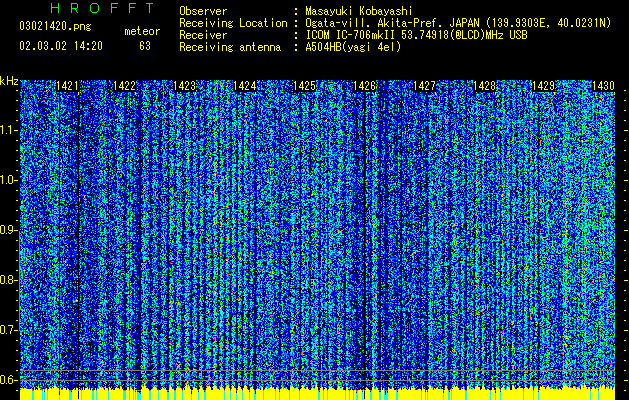
Task: Click the 1423 time marker
Action: pyautogui.click(x=185, y=86)
